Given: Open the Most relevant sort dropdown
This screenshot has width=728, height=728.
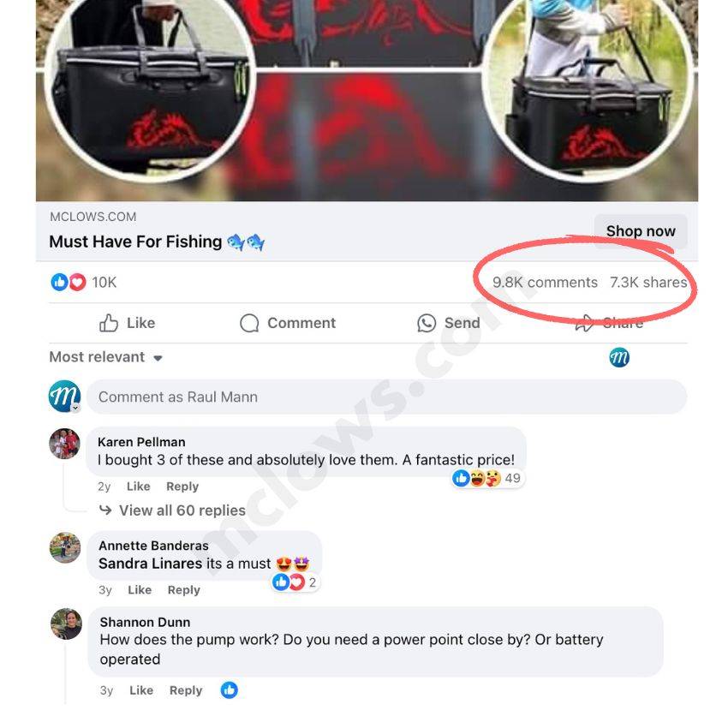Looking at the screenshot, I should 106,357.
